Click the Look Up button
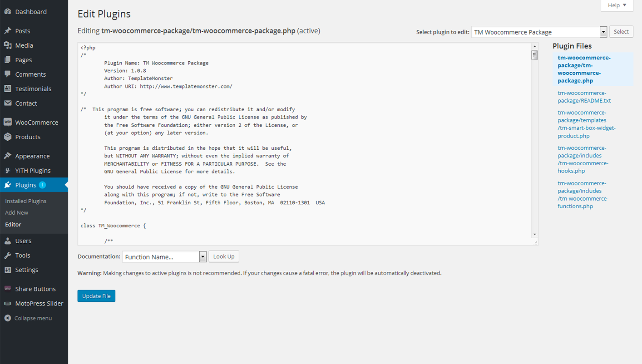 224,256
